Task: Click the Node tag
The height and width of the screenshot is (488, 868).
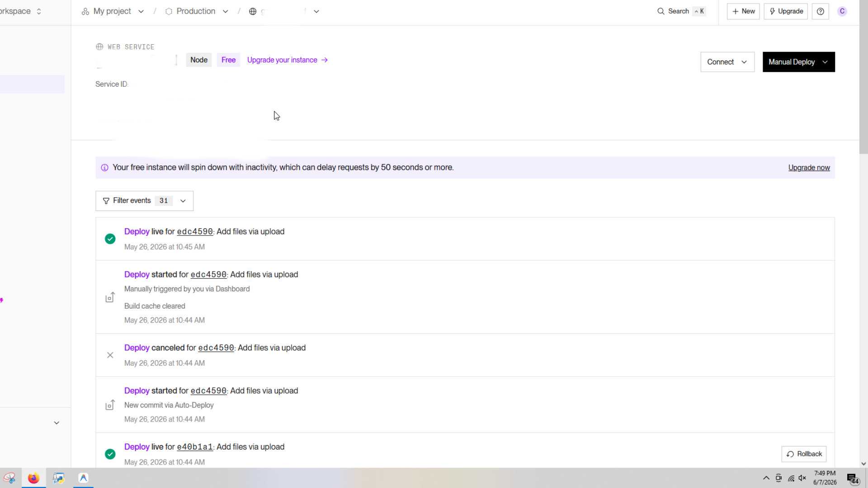Action: pos(199,60)
